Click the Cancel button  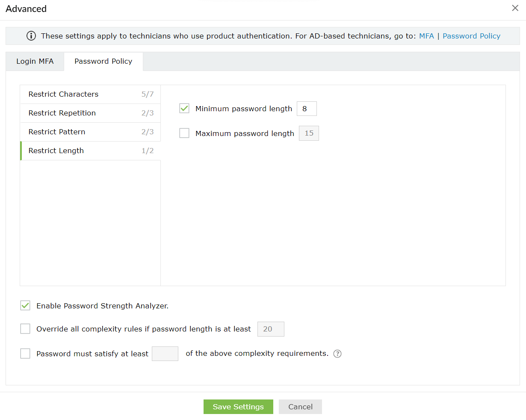pos(300,407)
